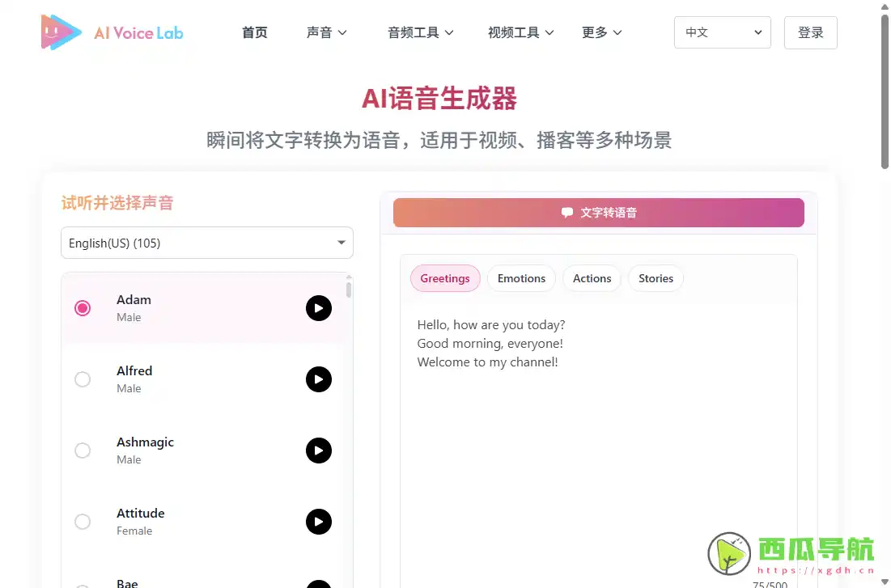Click the AI Voice Lab logo

click(x=112, y=32)
